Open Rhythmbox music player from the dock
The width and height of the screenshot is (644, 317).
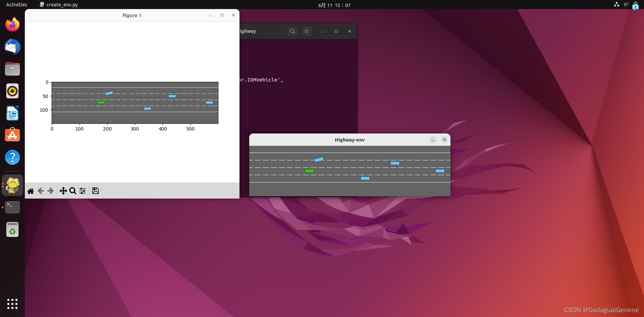12,91
